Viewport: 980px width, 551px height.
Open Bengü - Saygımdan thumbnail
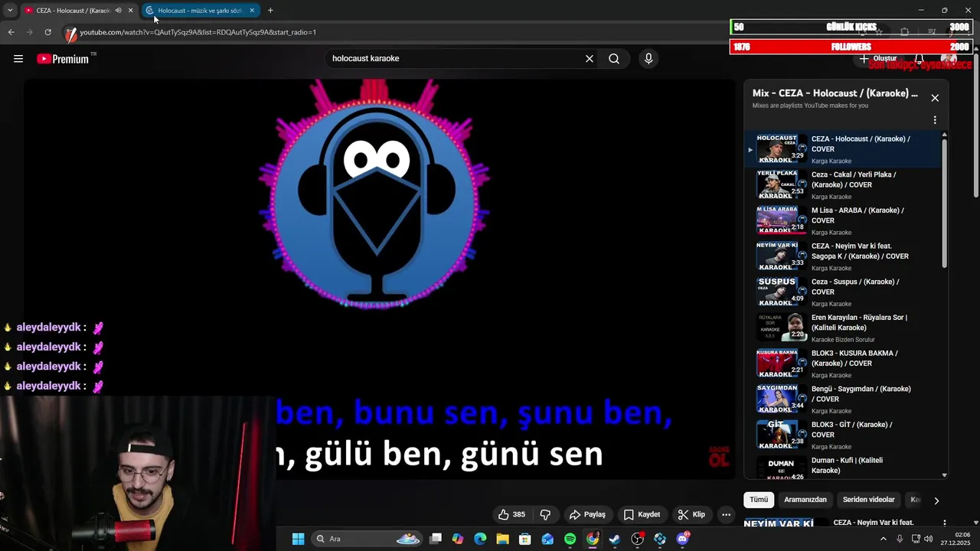click(781, 399)
